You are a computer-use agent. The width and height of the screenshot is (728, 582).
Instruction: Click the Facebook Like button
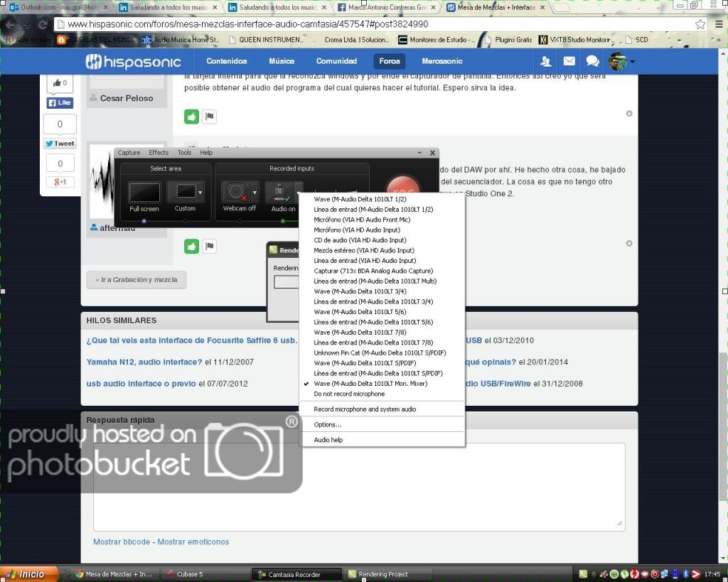pos(60,102)
